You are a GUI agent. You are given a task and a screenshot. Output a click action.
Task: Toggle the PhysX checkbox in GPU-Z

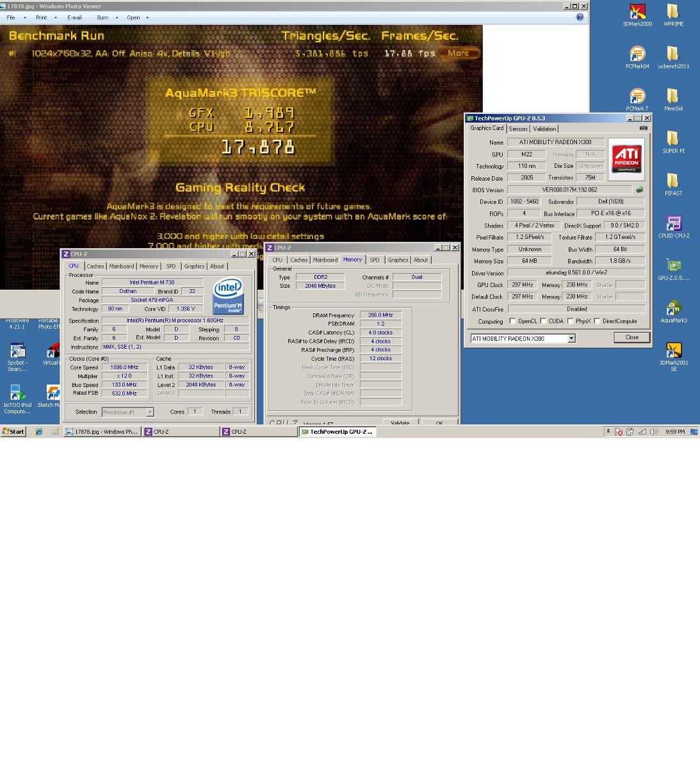coord(570,321)
